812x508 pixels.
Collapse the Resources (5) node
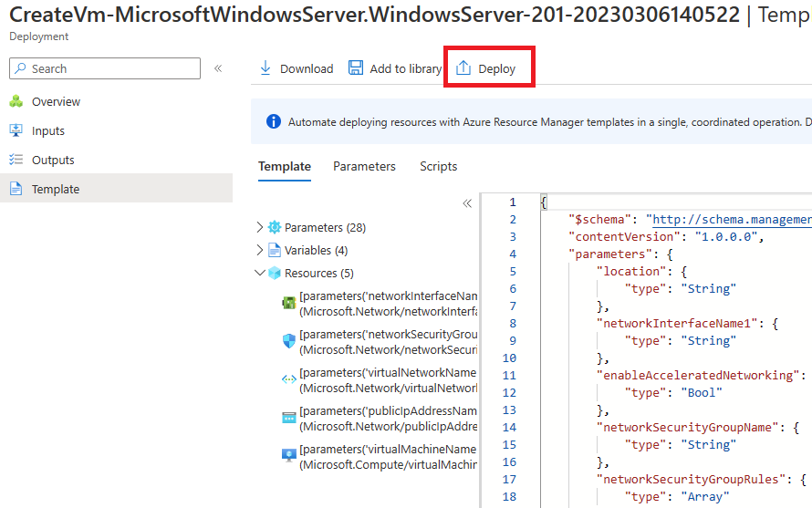point(259,273)
